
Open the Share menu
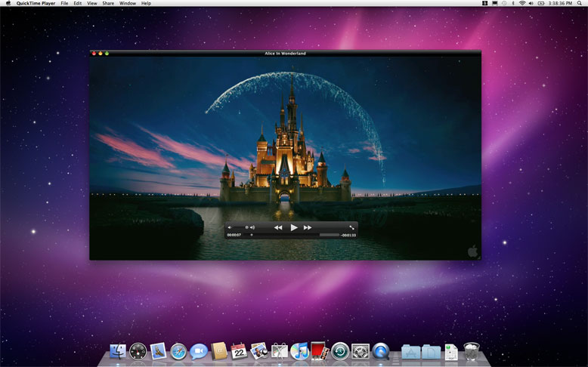pyautogui.click(x=108, y=3)
